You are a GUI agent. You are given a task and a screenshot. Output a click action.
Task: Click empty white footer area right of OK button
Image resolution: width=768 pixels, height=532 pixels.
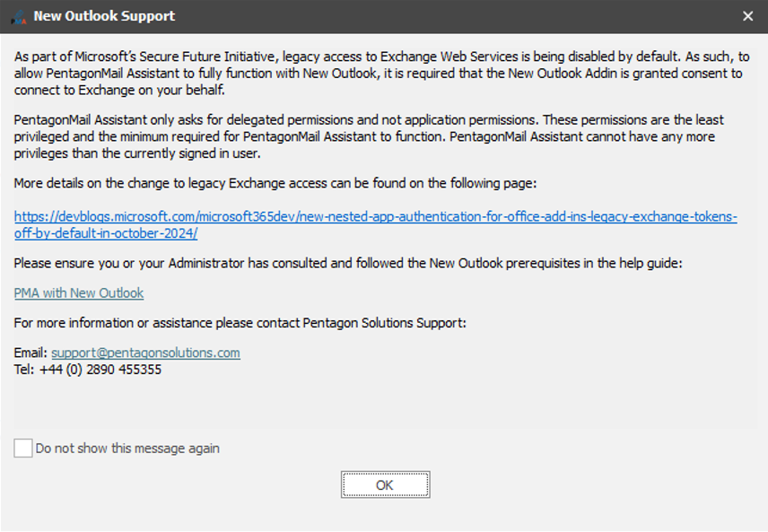(583, 485)
